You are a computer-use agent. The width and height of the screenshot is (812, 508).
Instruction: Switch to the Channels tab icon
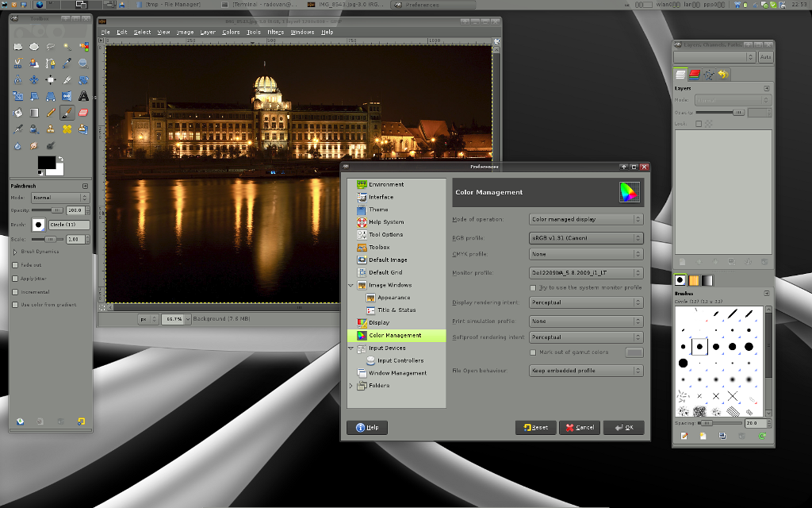695,75
